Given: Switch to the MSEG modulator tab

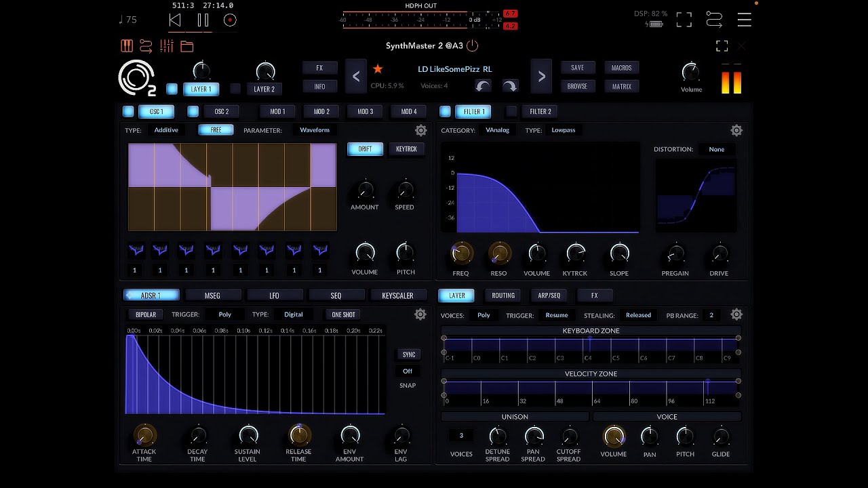Looking at the screenshot, I should click(x=212, y=296).
